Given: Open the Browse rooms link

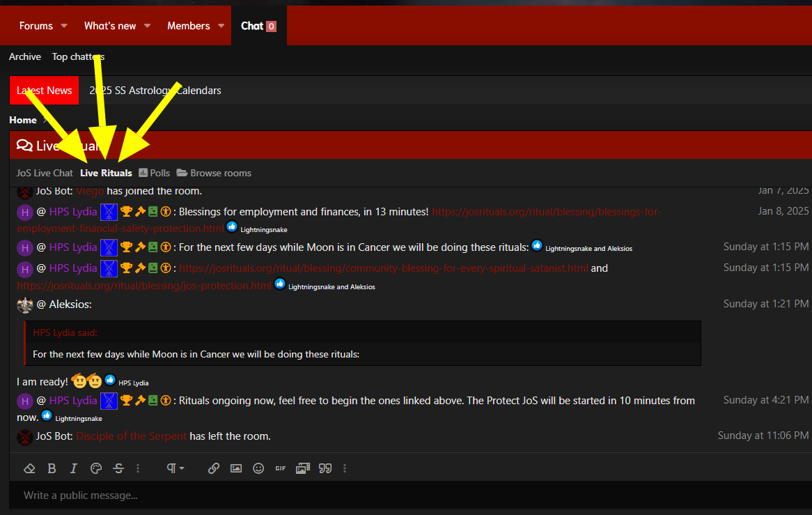Looking at the screenshot, I should click(x=214, y=173).
